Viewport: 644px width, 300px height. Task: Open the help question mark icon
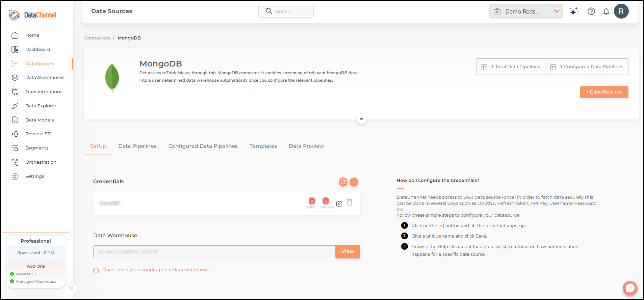591,11
